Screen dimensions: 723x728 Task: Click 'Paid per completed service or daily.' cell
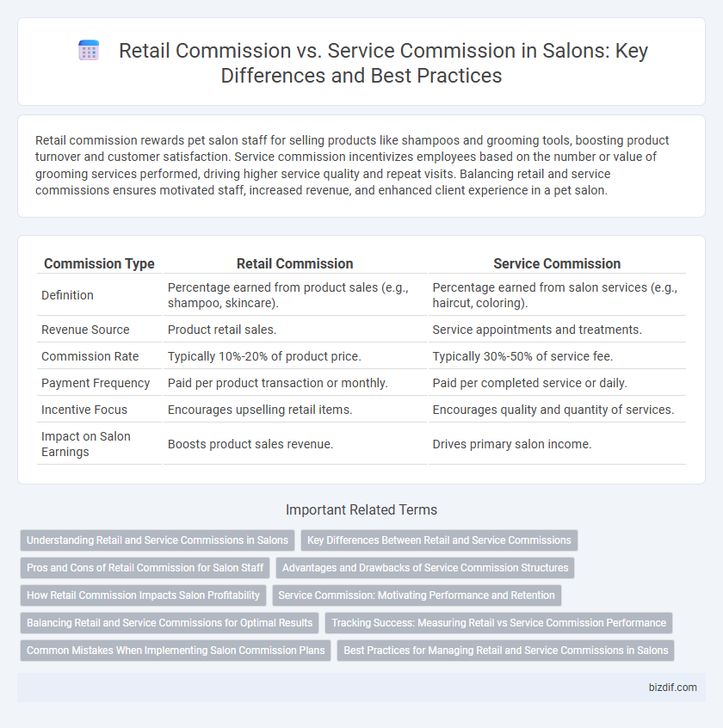point(557,383)
